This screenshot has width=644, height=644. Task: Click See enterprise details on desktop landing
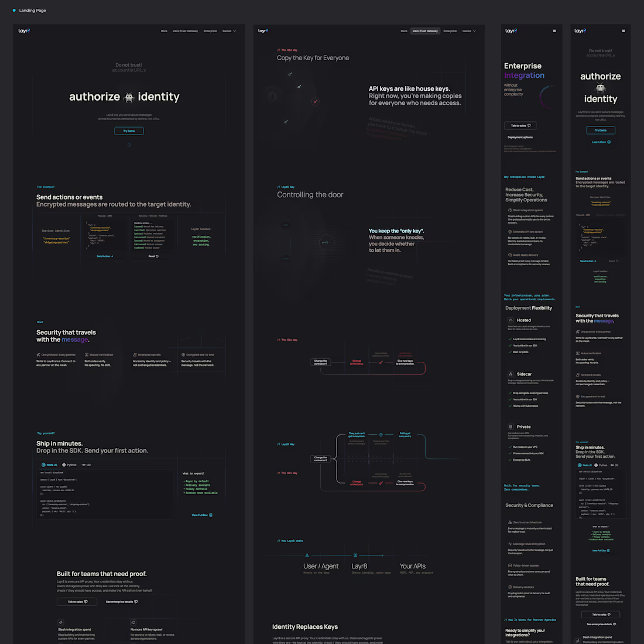pyautogui.click(x=122, y=601)
